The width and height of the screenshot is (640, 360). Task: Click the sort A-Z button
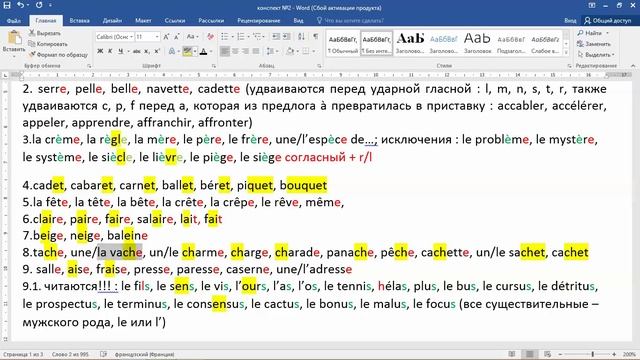coord(301,37)
